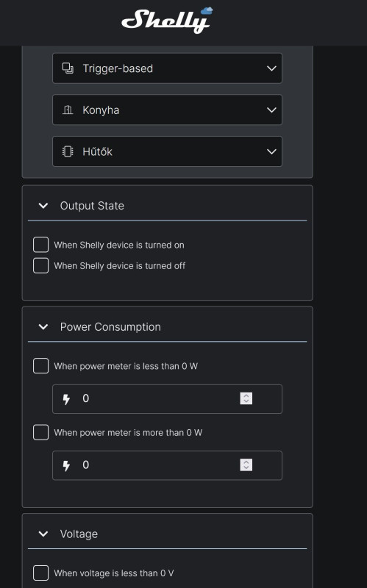
Task: Click the Trigger-based scene type icon
Action: (68, 68)
